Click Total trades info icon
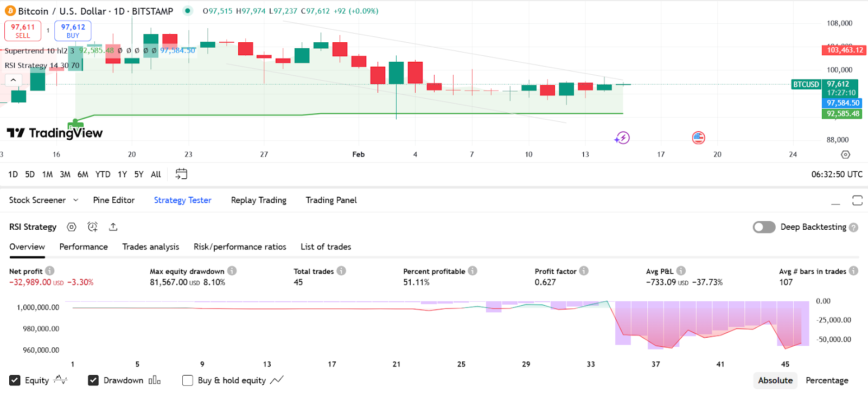 [x=341, y=270]
